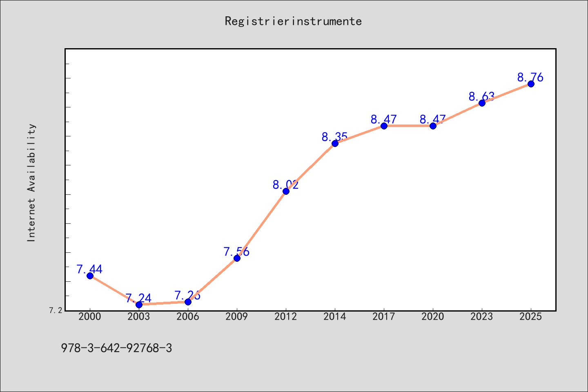Click the Internet Availability axis label
The height and width of the screenshot is (392, 588).
(31, 183)
